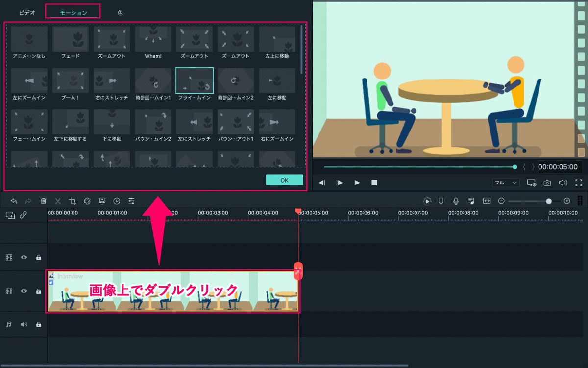Toggle the auto-ripple link icon
The image size is (588, 368).
23,215
